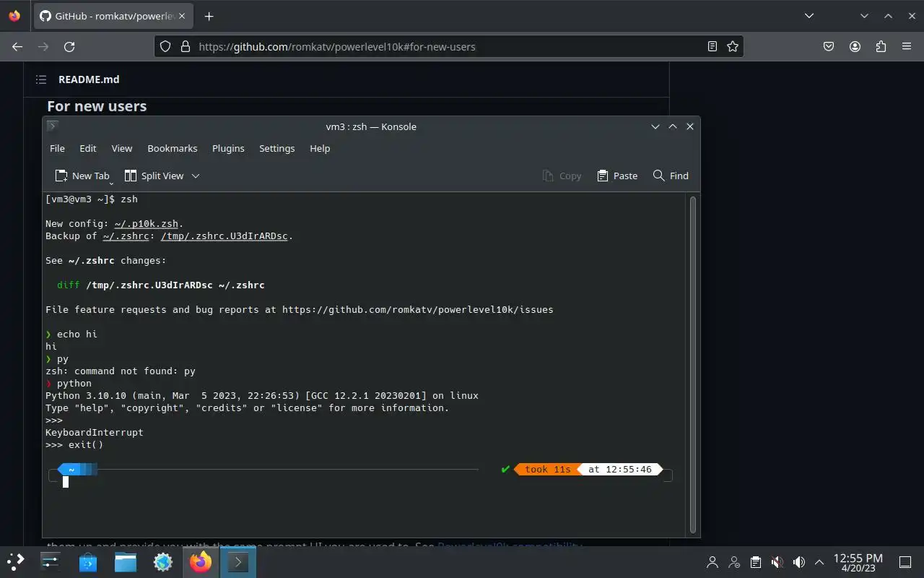
Task: Click 'zsh: command not found: py' line
Action: click(121, 371)
